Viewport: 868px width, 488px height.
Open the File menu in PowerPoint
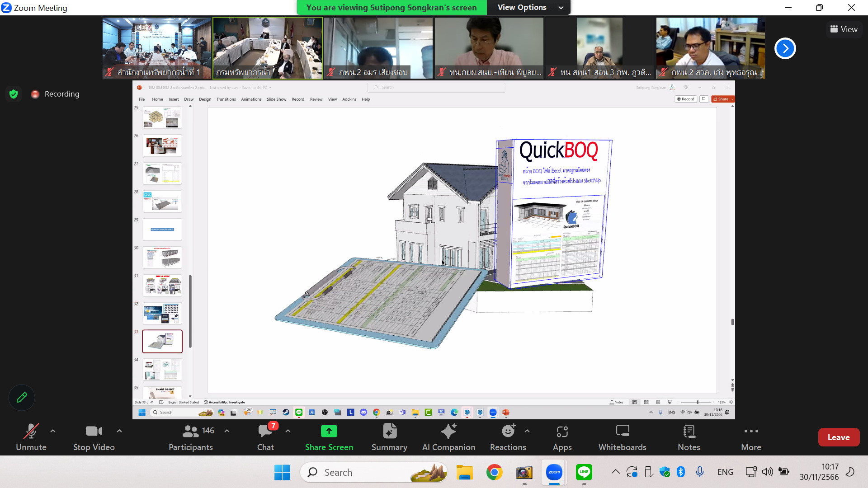(142, 99)
